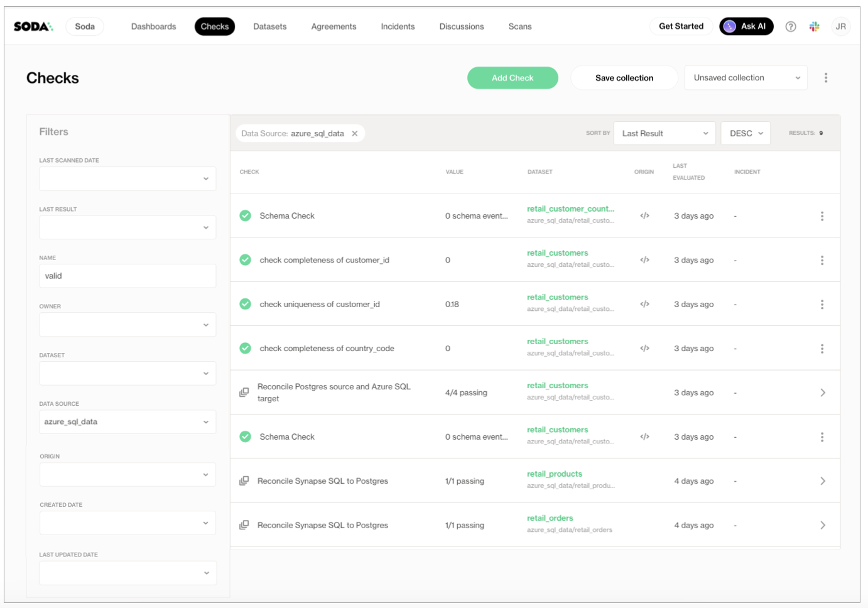
Task: Click origin code icon for check completeness of country_code
Action: pos(644,349)
